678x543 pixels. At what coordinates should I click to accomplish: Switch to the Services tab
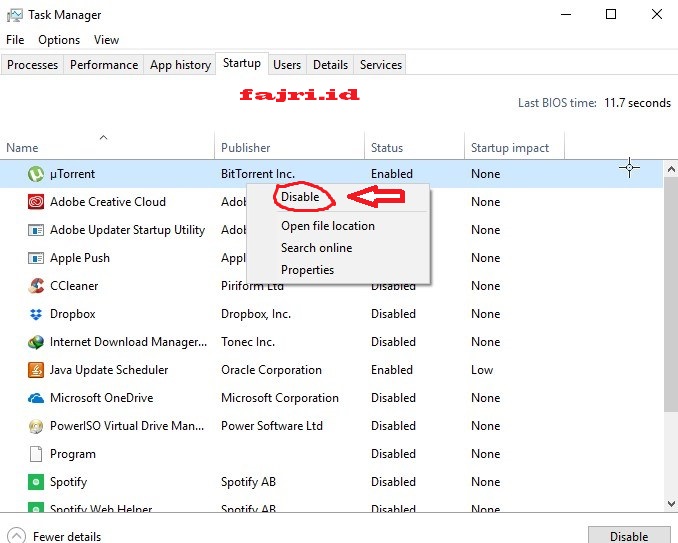pyautogui.click(x=381, y=65)
